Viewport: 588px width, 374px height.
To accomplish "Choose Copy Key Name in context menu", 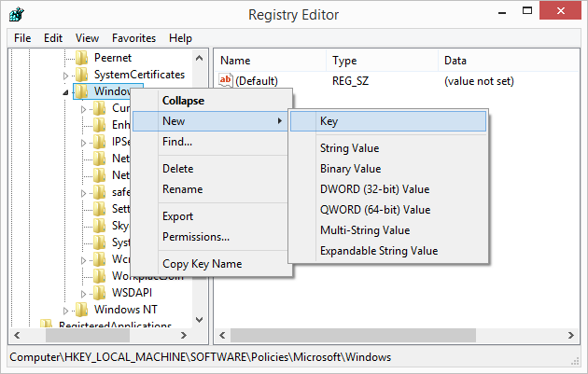I will [213, 264].
